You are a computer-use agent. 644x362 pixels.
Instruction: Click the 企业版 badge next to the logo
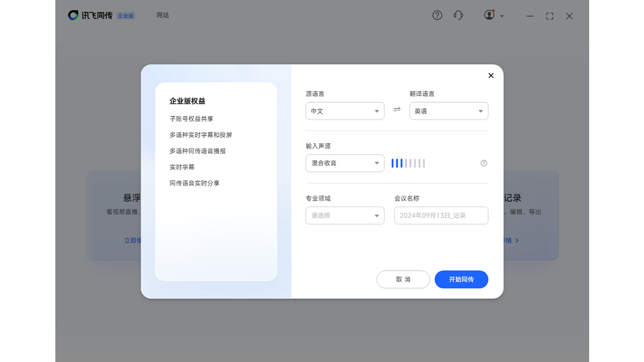(x=125, y=16)
